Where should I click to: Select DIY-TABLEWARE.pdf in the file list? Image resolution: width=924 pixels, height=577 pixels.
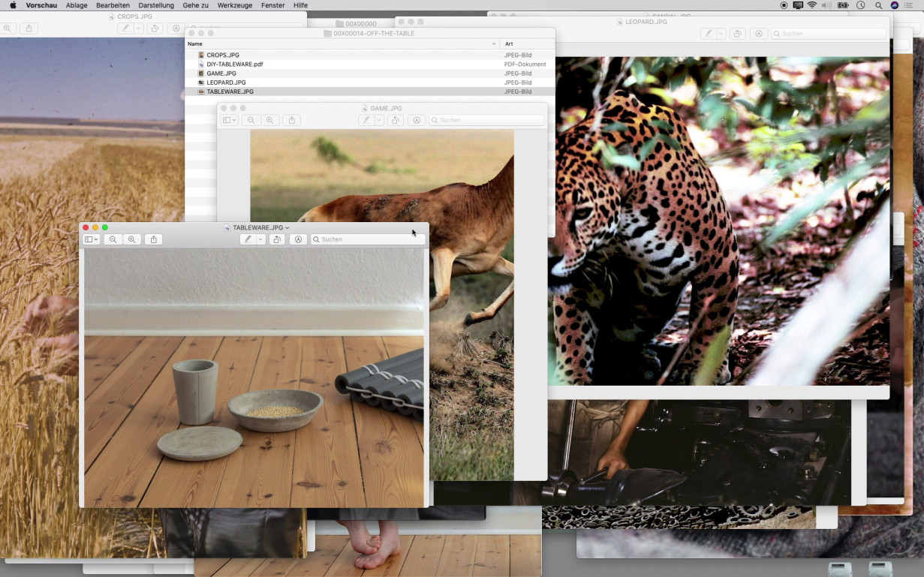[234, 65]
